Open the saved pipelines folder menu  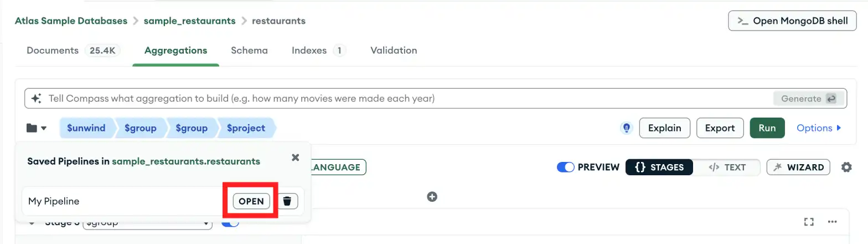point(37,128)
